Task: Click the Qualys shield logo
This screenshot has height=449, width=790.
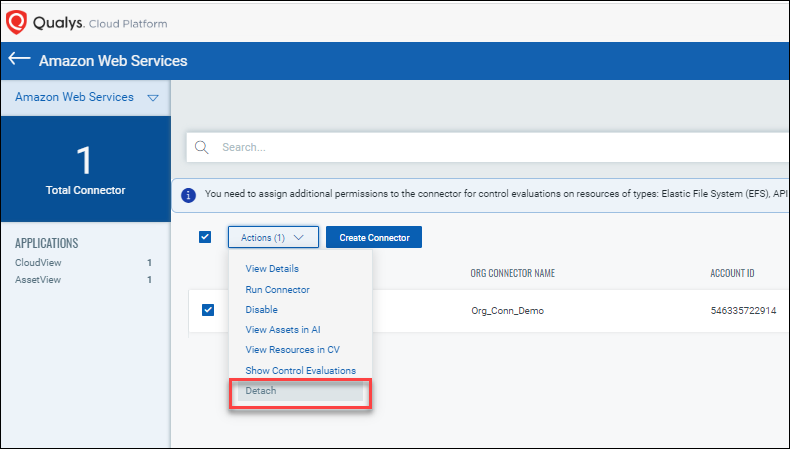Action: (16, 20)
